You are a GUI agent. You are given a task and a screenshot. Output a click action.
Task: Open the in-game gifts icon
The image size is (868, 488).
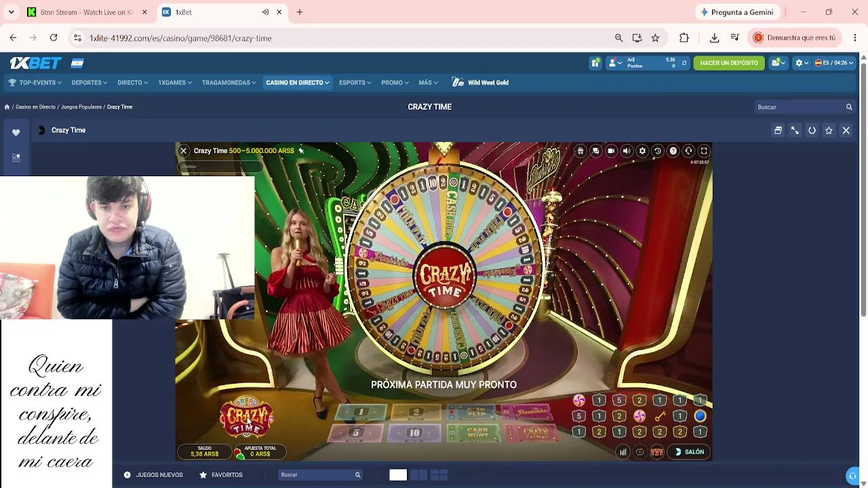pos(580,151)
